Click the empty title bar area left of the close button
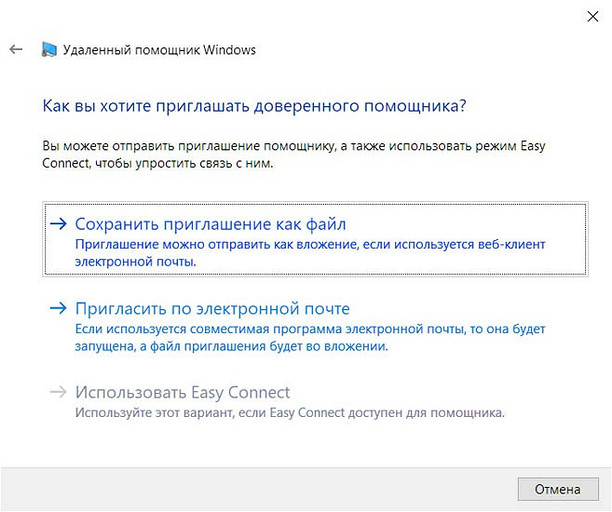This screenshot has width=612, height=512. pos(300,14)
